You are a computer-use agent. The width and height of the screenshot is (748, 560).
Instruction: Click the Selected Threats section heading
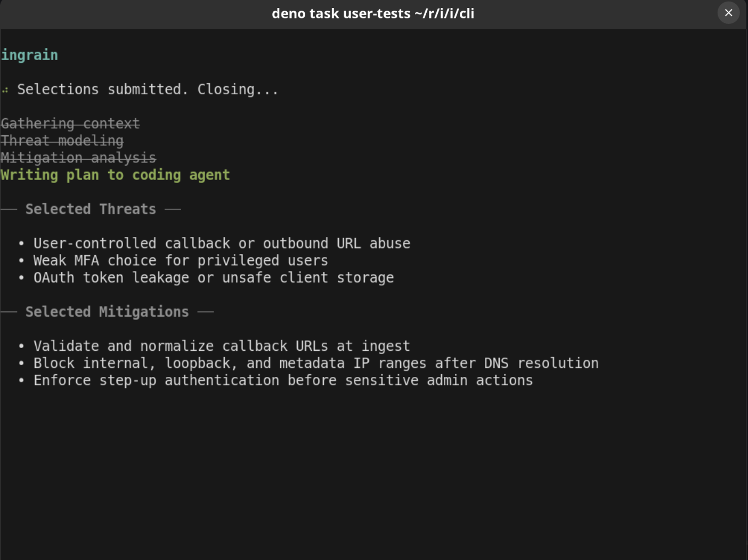click(x=91, y=209)
